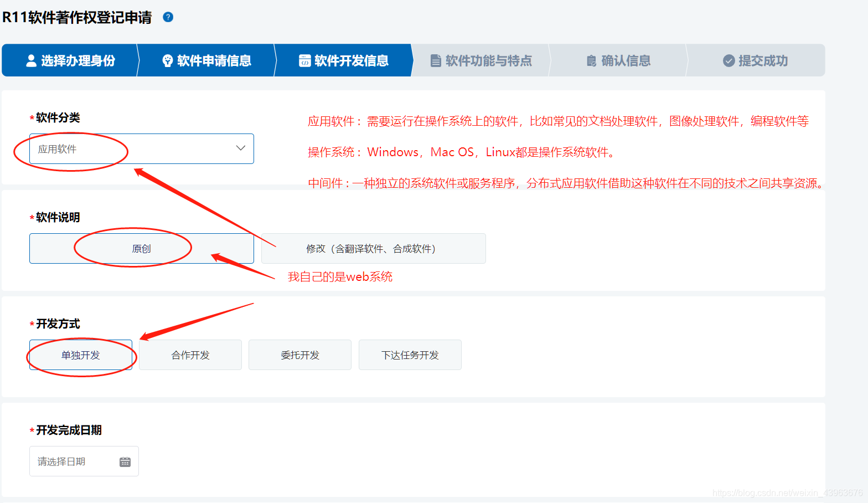Select 合作开发 development method
The image size is (868, 503).
point(190,355)
